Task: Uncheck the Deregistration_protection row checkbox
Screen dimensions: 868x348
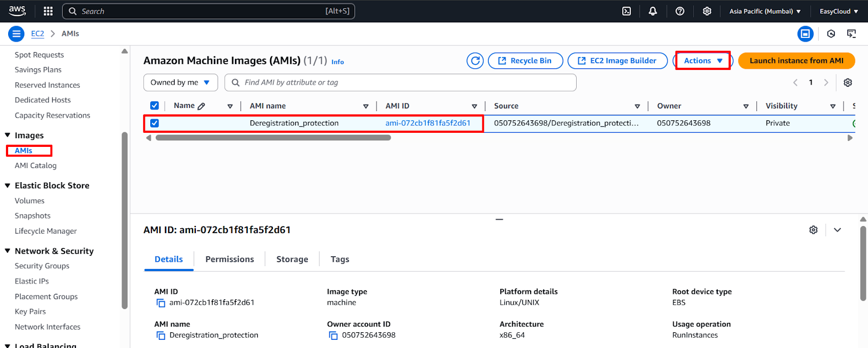Action: tap(155, 123)
